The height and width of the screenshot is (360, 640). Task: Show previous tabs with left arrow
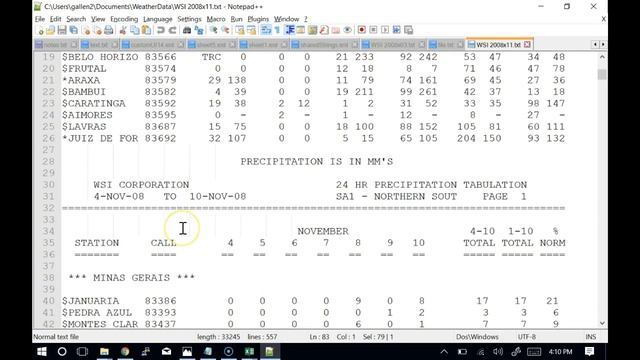coord(595,44)
